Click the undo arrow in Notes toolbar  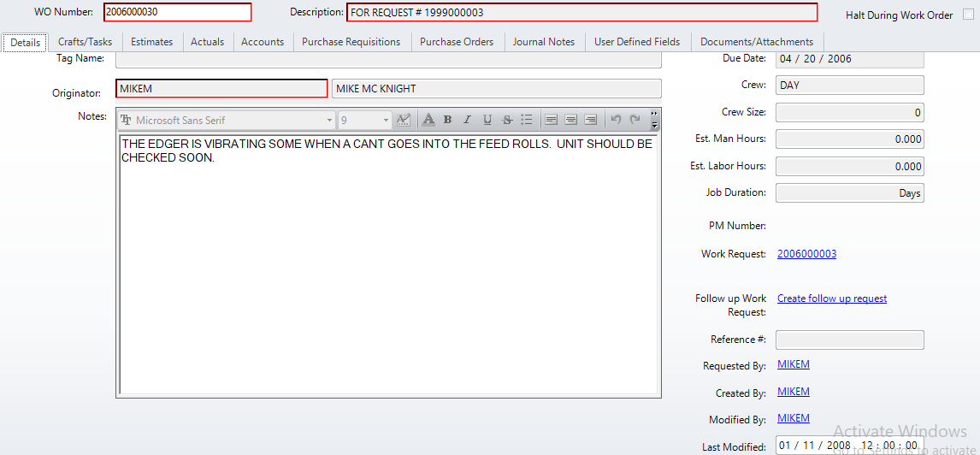click(x=616, y=121)
